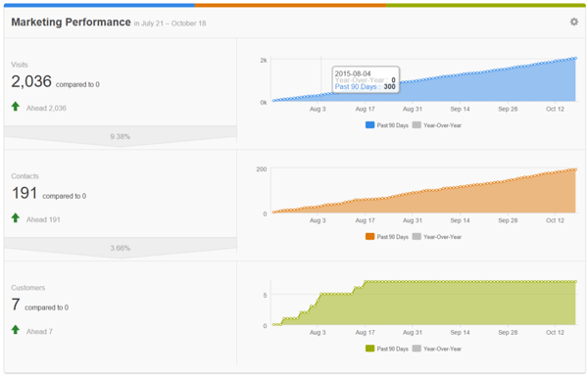The height and width of the screenshot is (377, 588).
Task: Click the last data point of Contacts chart
Action: click(575, 169)
